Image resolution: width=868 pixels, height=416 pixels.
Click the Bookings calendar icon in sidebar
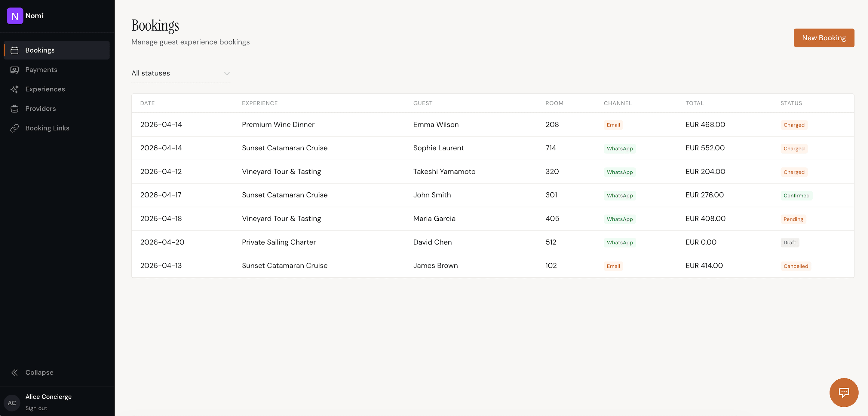pyautogui.click(x=14, y=50)
